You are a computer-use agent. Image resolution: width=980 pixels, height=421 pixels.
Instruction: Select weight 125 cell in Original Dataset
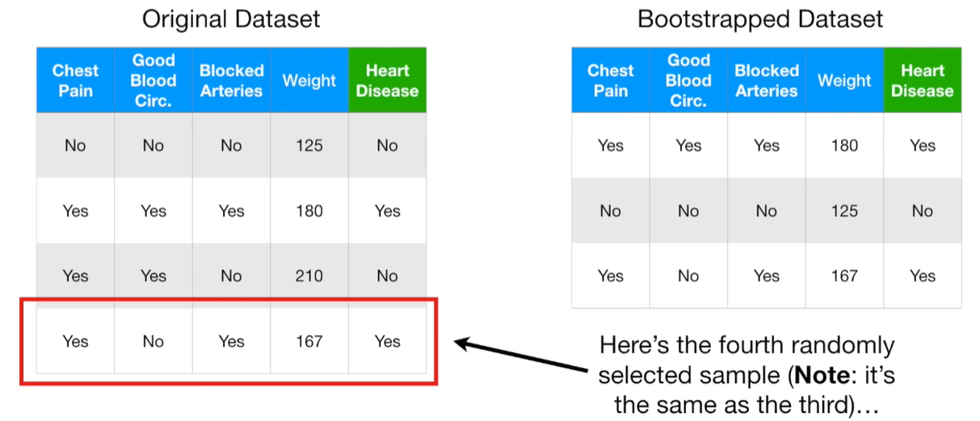pyautogui.click(x=309, y=145)
